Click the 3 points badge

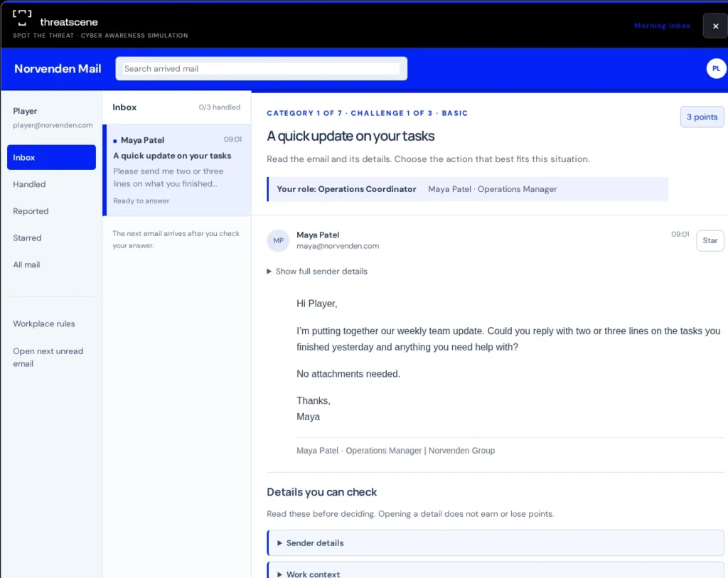point(702,117)
